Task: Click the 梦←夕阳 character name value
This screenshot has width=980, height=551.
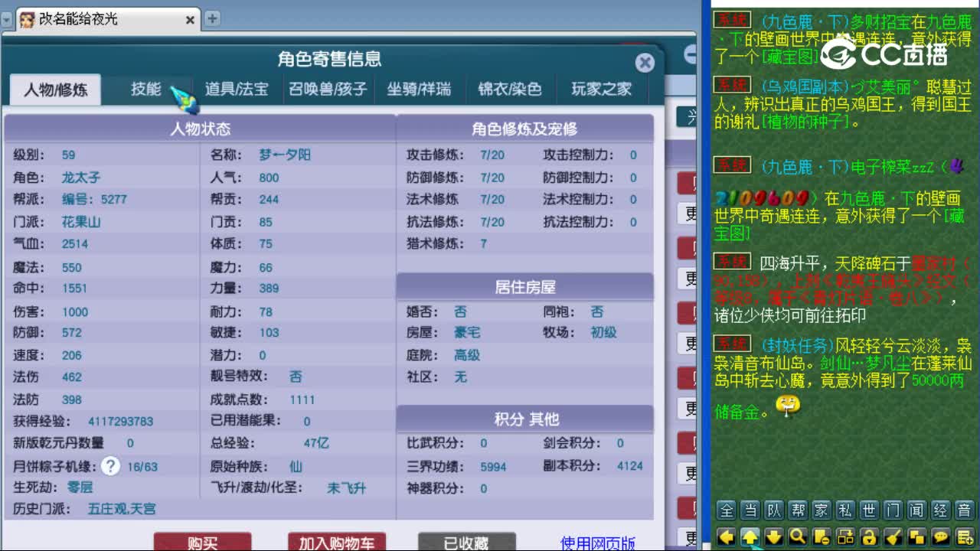Action: point(285,155)
